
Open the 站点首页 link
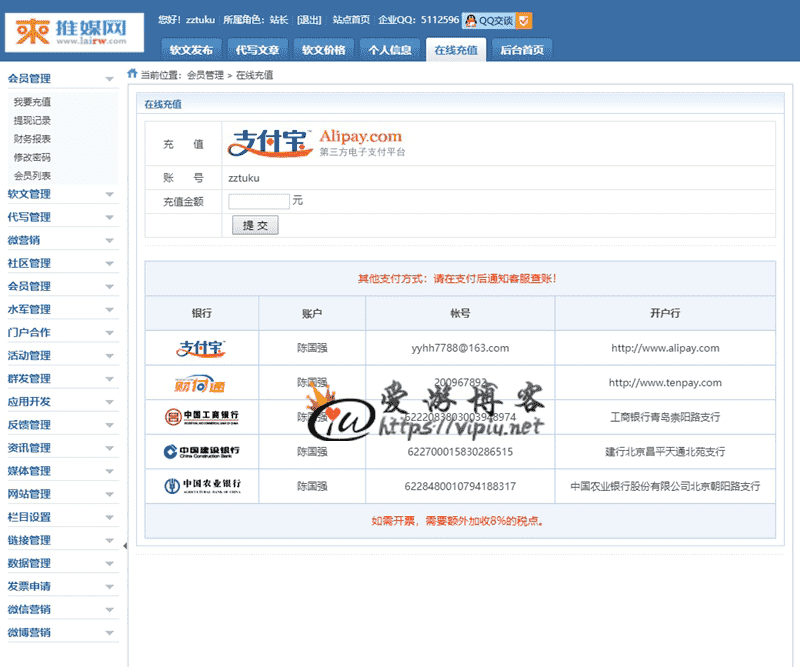[x=351, y=20]
